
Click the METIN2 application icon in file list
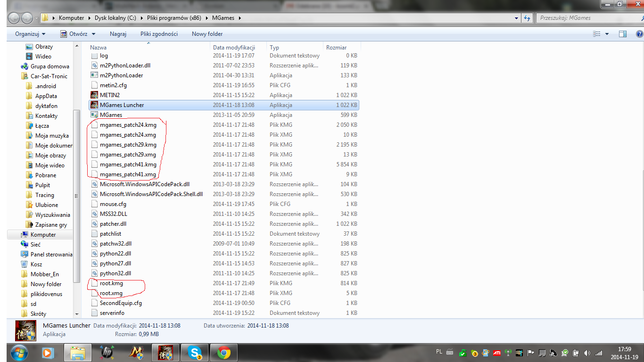94,95
